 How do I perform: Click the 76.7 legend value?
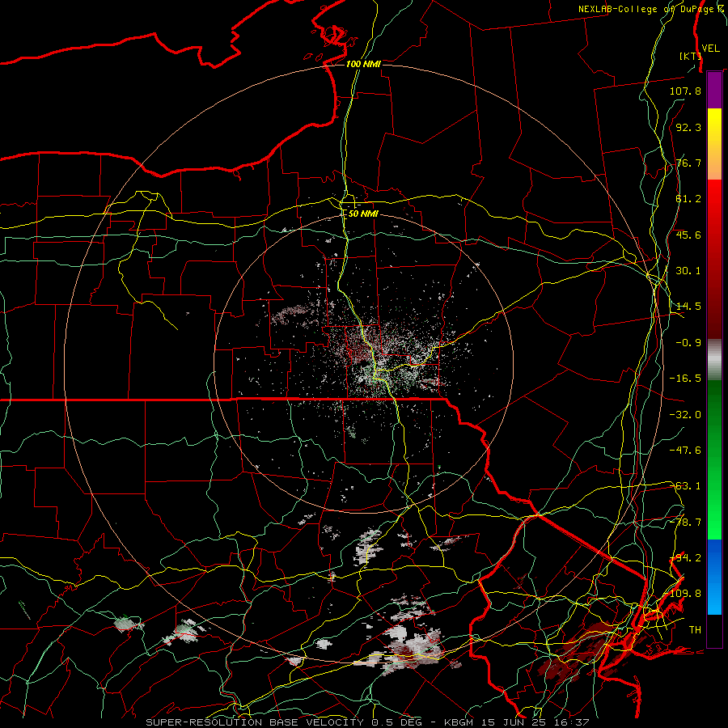click(x=688, y=163)
